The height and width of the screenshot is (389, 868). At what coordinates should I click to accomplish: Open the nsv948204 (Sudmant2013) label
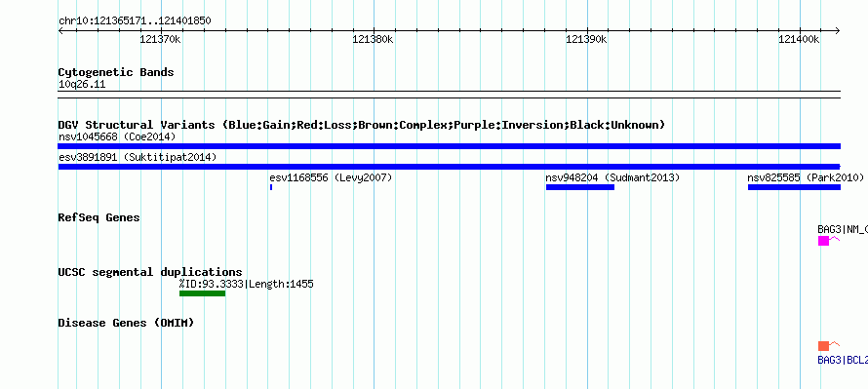click(x=612, y=177)
